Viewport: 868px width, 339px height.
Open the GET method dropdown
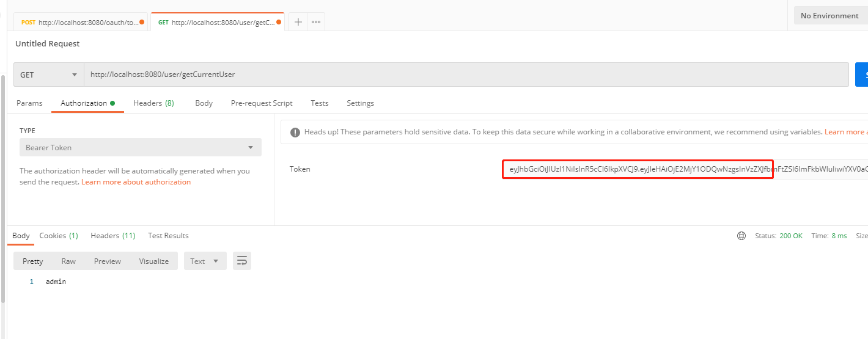49,75
